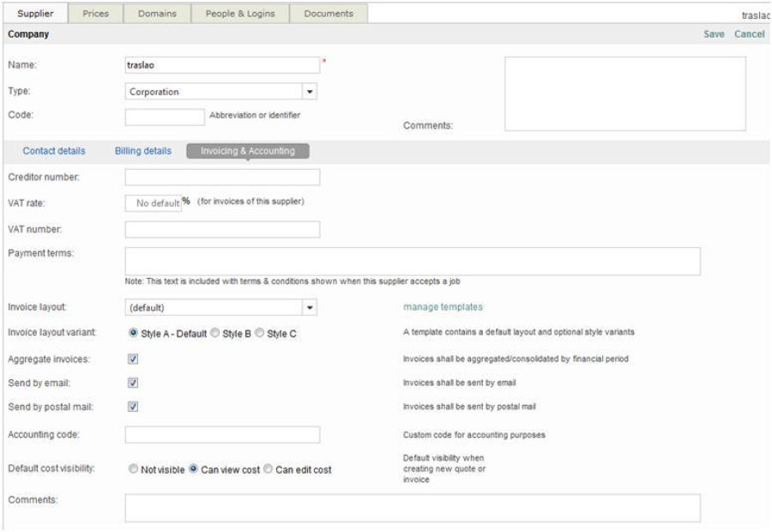The image size is (772, 532).
Task: Choose Not visible cost visibility
Action: coord(133,469)
